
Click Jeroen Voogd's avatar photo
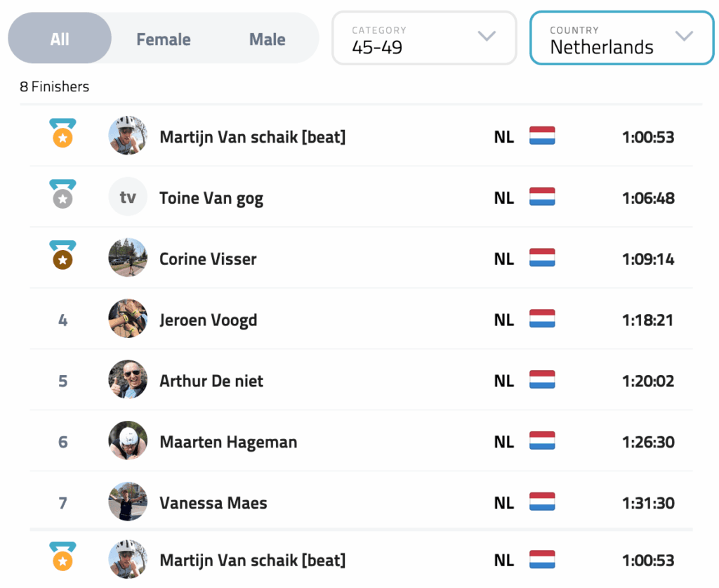(x=128, y=320)
